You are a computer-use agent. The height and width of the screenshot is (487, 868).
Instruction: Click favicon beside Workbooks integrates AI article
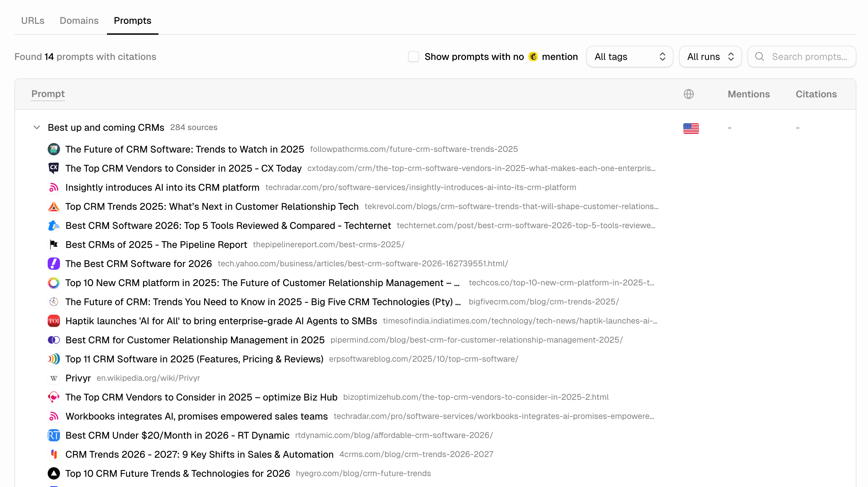54,416
